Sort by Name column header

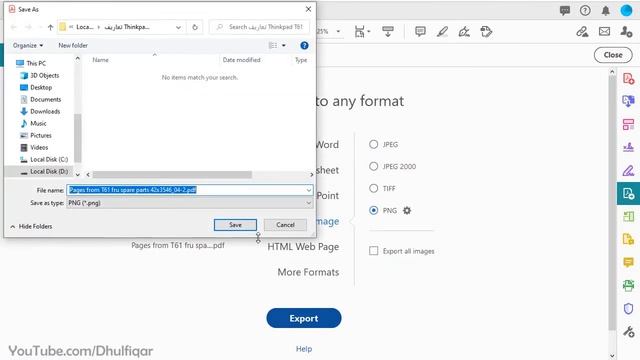tap(100, 60)
